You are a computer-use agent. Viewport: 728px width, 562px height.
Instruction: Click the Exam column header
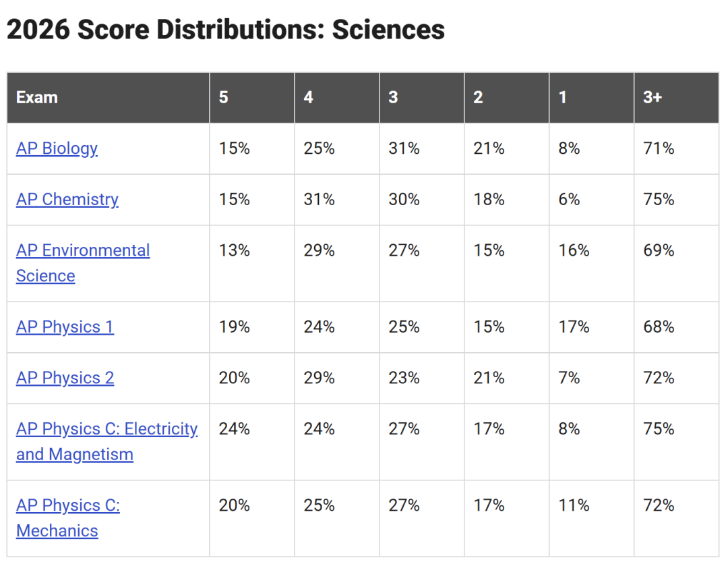coord(108,98)
